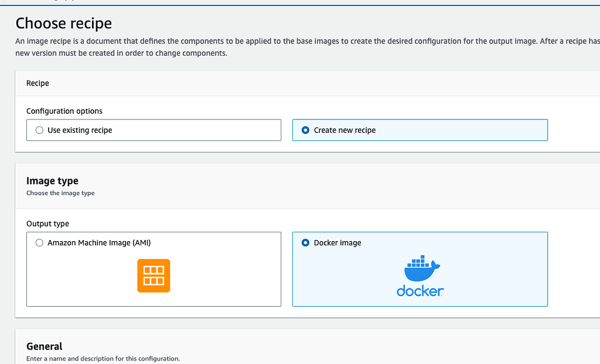Click the Output type label

click(47, 224)
